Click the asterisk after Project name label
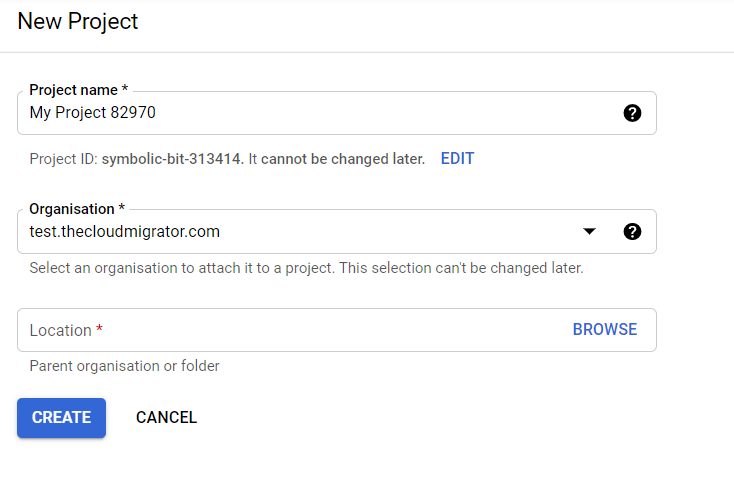The height and width of the screenshot is (479, 734). [125, 88]
